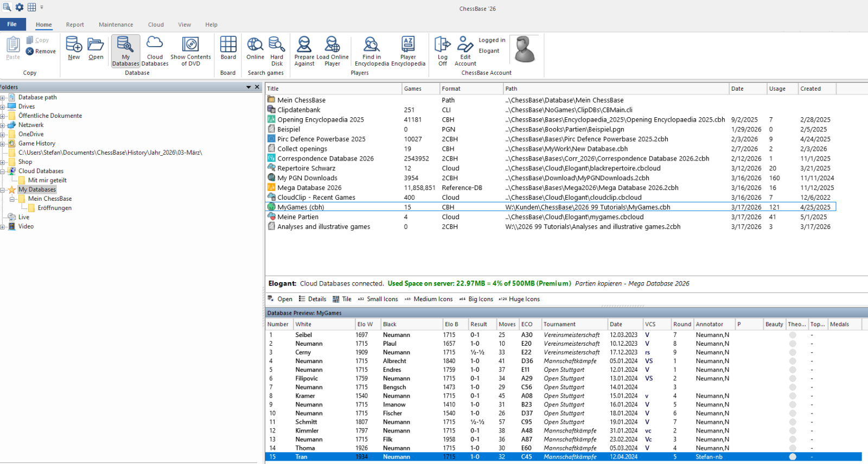Viewport: 868px width, 464px height.
Task: Sort the game list by Elo W column
Action: coord(365,324)
